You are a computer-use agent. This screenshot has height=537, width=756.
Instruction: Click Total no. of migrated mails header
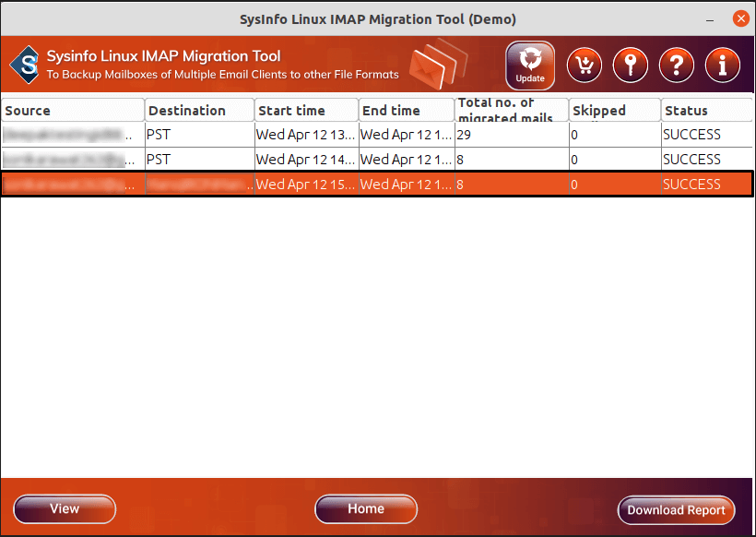(x=512, y=110)
